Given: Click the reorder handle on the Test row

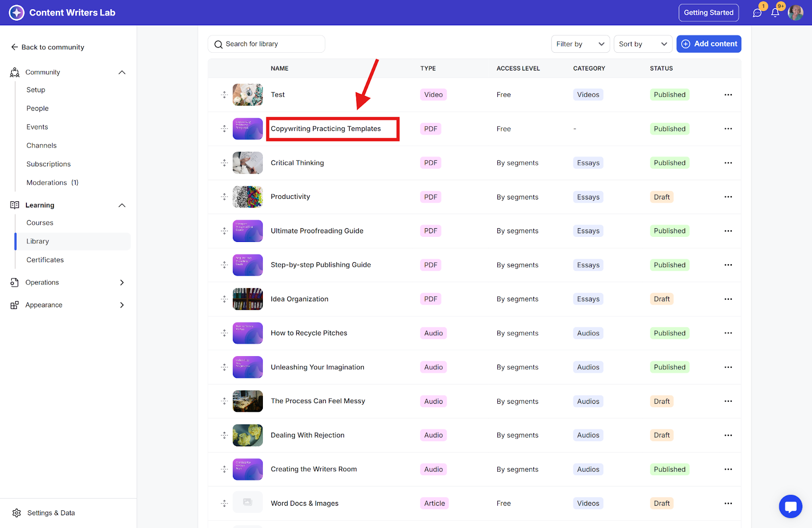Looking at the screenshot, I should 224,95.
